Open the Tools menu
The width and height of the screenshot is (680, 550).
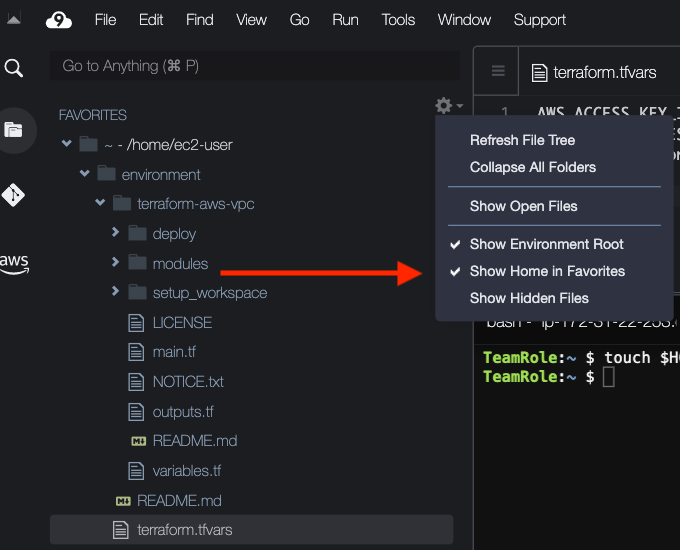(398, 20)
